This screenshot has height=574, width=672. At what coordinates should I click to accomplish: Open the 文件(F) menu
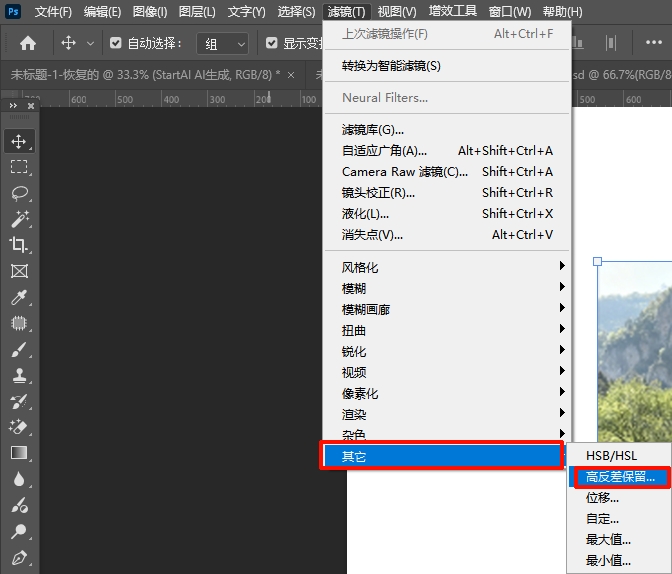pos(53,12)
